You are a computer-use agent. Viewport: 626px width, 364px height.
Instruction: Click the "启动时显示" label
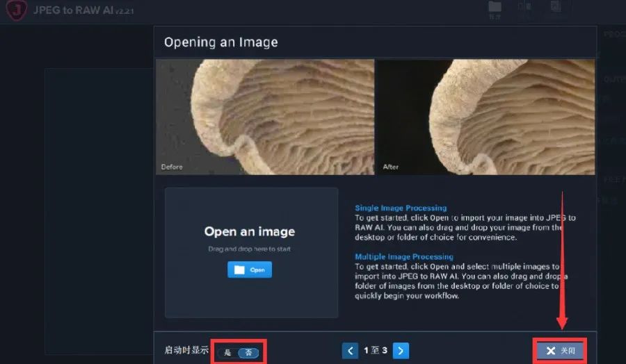[x=186, y=350]
